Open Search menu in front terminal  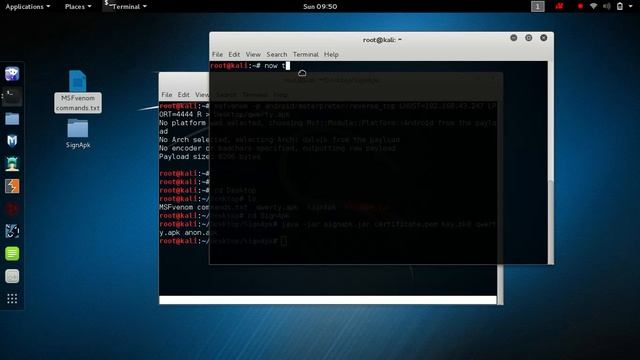click(277, 54)
